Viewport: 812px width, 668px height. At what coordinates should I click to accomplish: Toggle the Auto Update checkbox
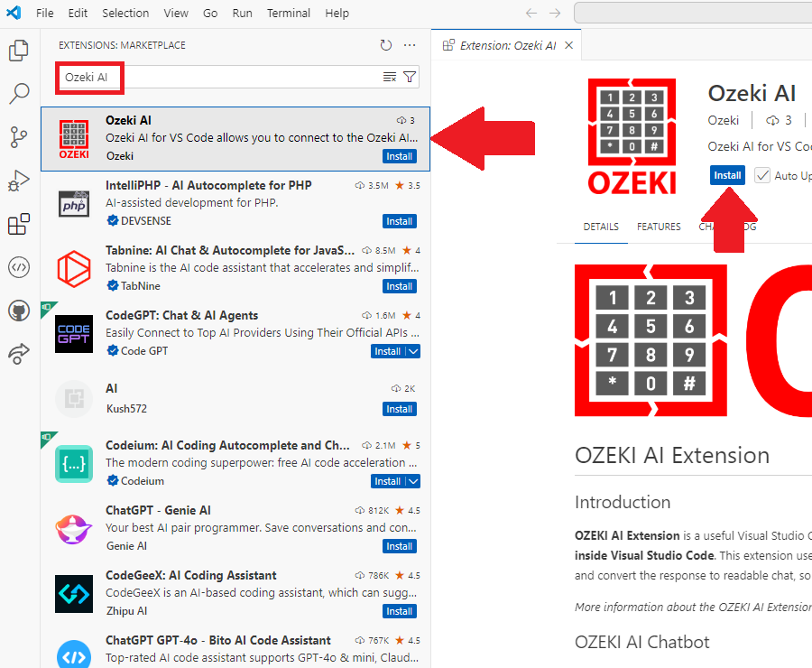tap(761, 176)
